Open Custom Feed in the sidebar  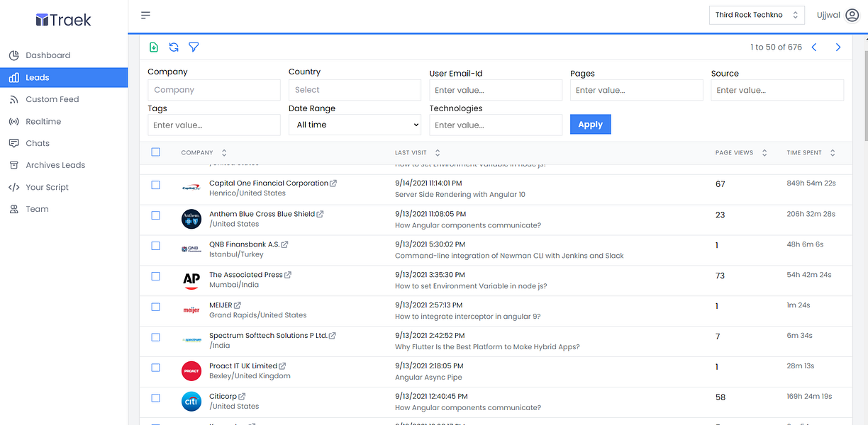click(x=64, y=99)
